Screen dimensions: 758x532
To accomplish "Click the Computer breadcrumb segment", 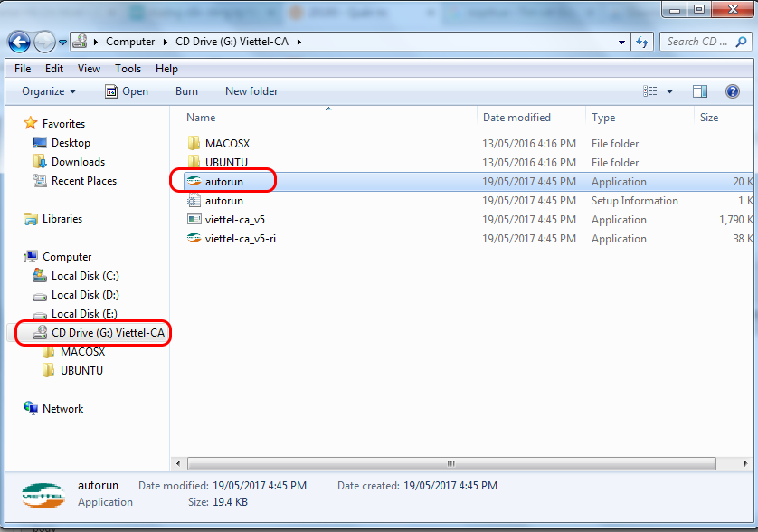I will pos(130,42).
